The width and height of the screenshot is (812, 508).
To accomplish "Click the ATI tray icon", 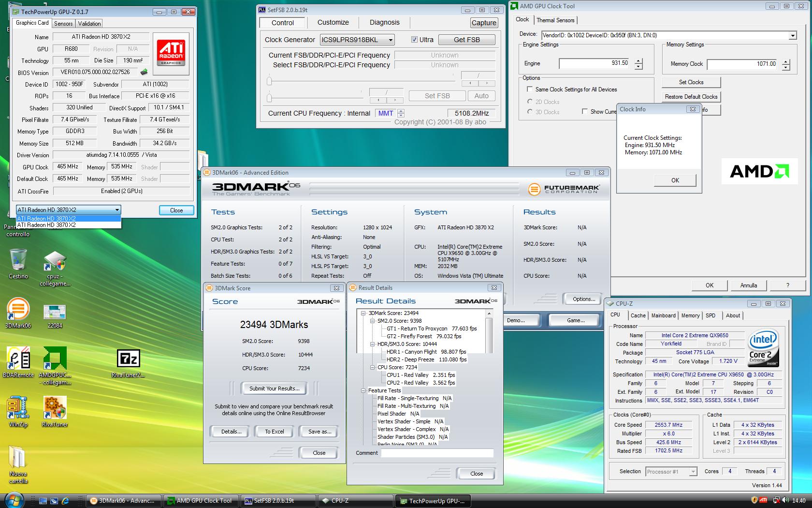I will click(764, 501).
